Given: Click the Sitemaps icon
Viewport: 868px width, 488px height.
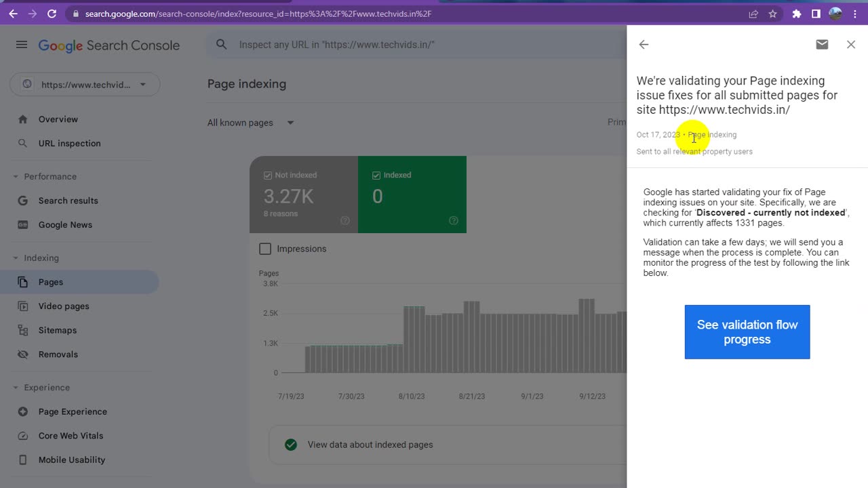Looking at the screenshot, I should tap(23, 330).
